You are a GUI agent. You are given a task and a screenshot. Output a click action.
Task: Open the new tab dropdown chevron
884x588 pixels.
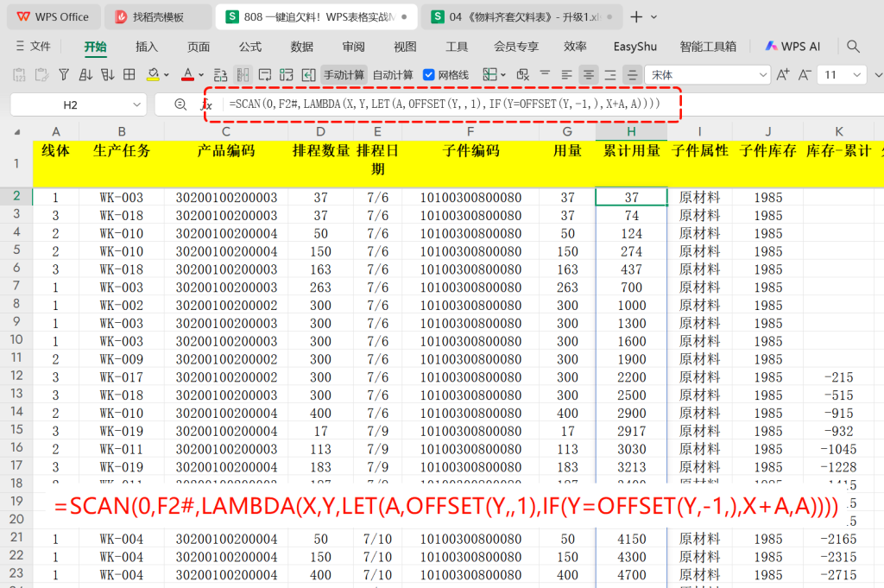tap(654, 17)
